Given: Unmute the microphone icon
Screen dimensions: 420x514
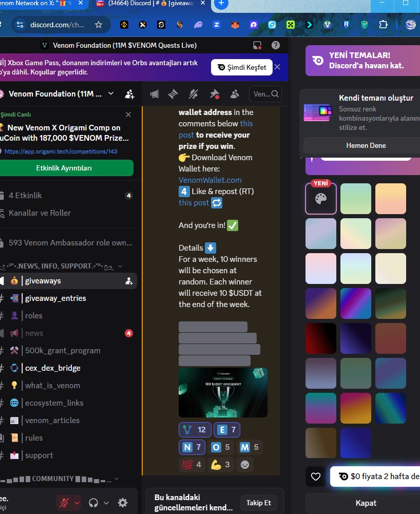Looking at the screenshot, I should click(64, 503).
